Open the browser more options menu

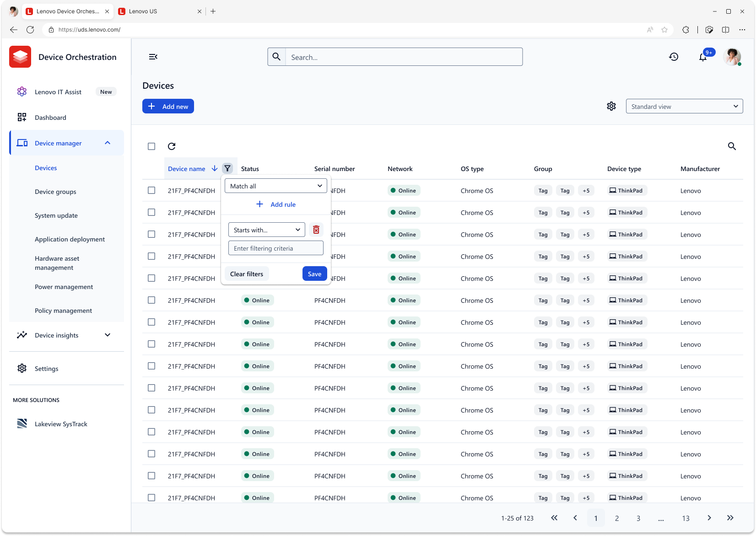click(x=742, y=30)
